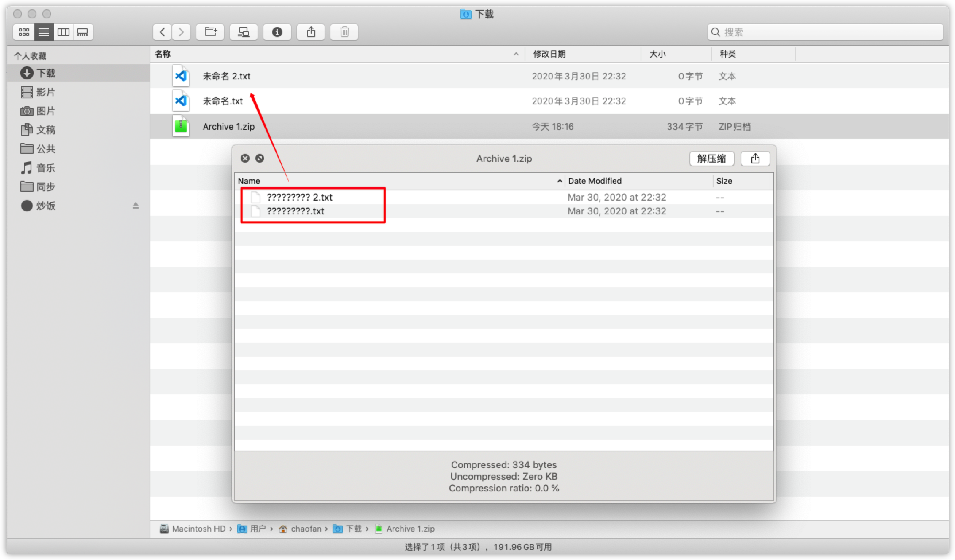Select ?????????.txt in archive list
This screenshot has height=560, width=955.
pos(504,211)
